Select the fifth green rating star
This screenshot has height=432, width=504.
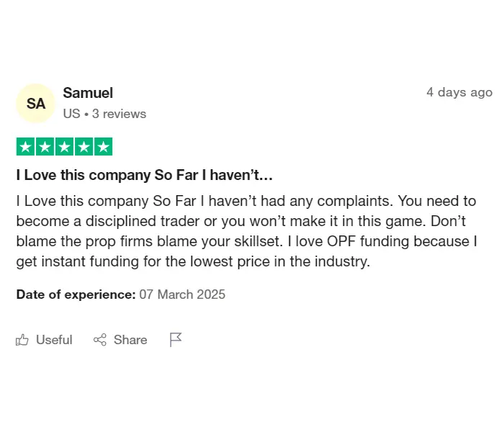pyautogui.click(x=103, y=147)
